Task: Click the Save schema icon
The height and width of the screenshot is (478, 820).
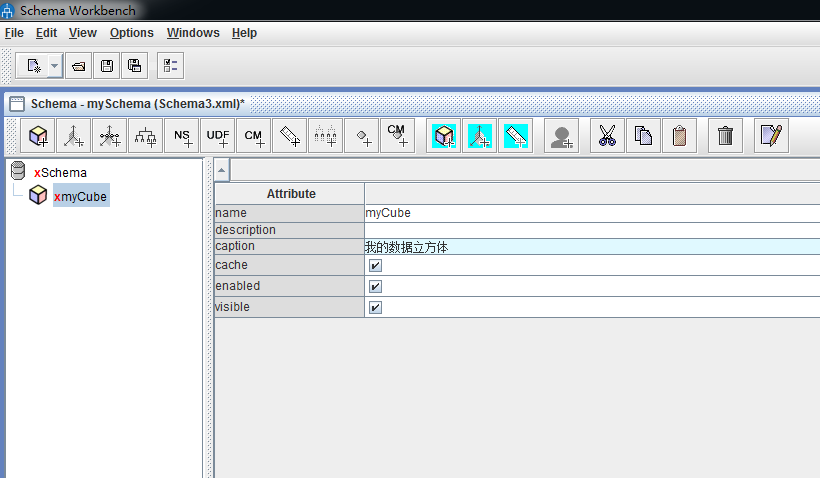Action: click(107, 66)
